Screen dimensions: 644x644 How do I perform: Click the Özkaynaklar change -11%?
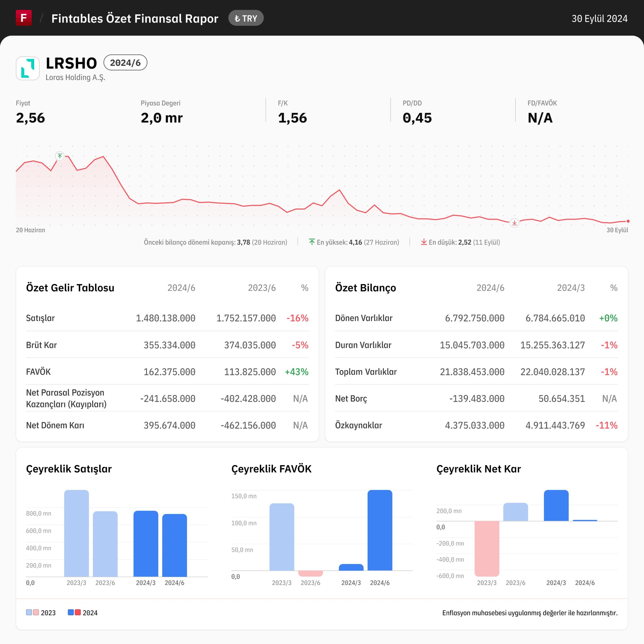[x=607, y=425]
